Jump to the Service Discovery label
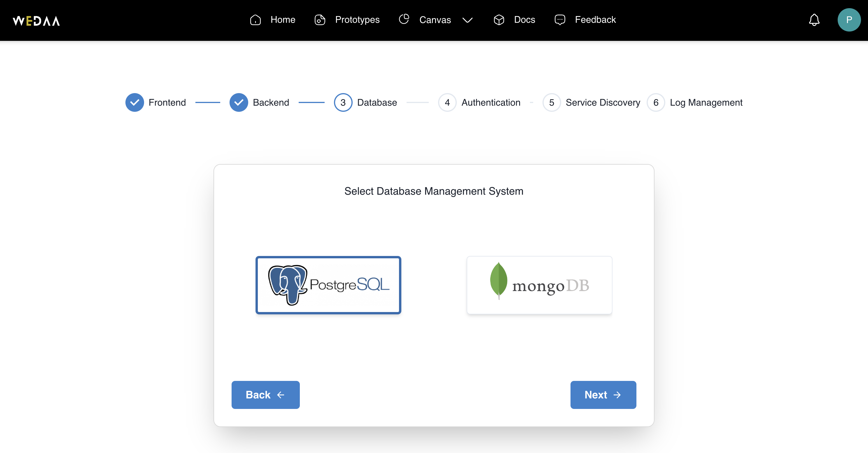This screenshot has height=453, width=868. [603, 102]
